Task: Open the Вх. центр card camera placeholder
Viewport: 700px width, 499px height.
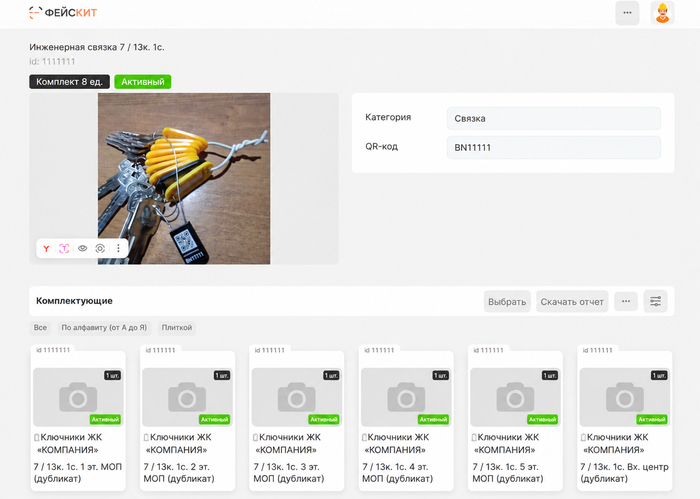Action: (x=624, y=397)
